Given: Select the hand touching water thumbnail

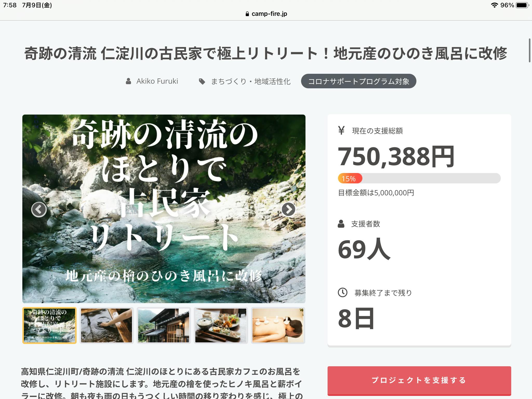Looking at the screenshot, I should [107, 325].
